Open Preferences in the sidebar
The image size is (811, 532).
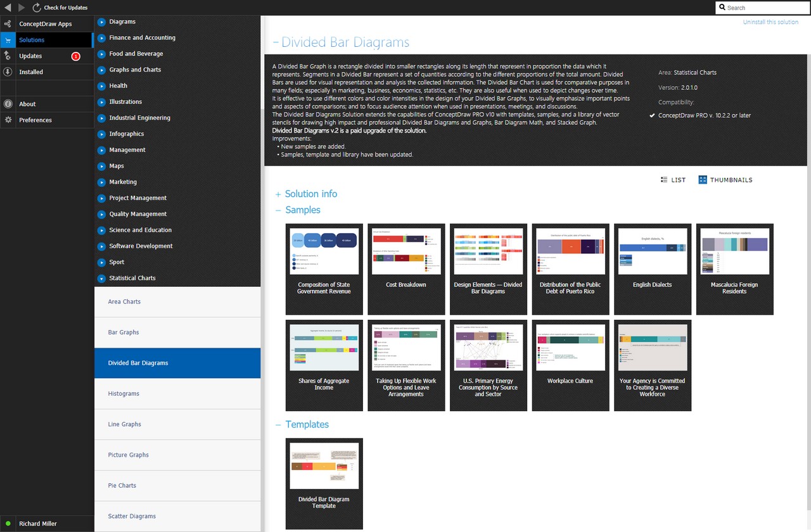click(x=47, y=120)
